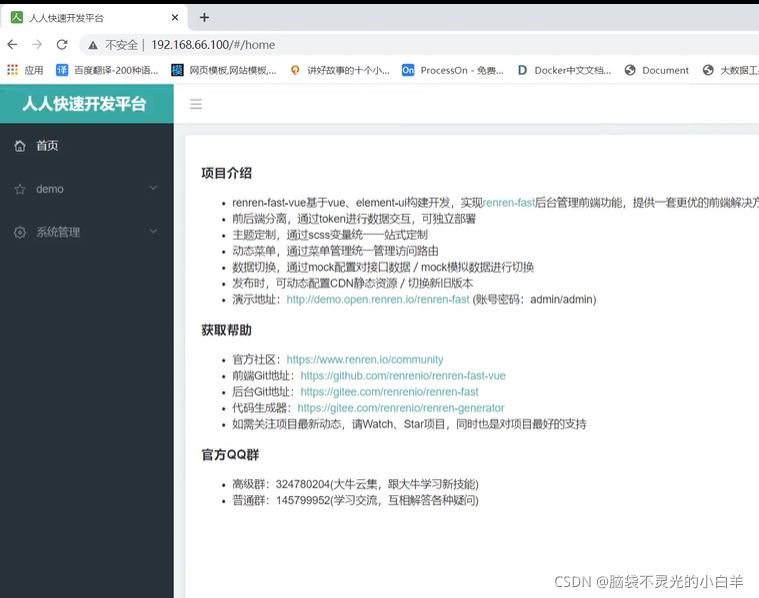Click the 如需关注项目最新动态 bullet text
759x598 pixels.
[409, 424]
